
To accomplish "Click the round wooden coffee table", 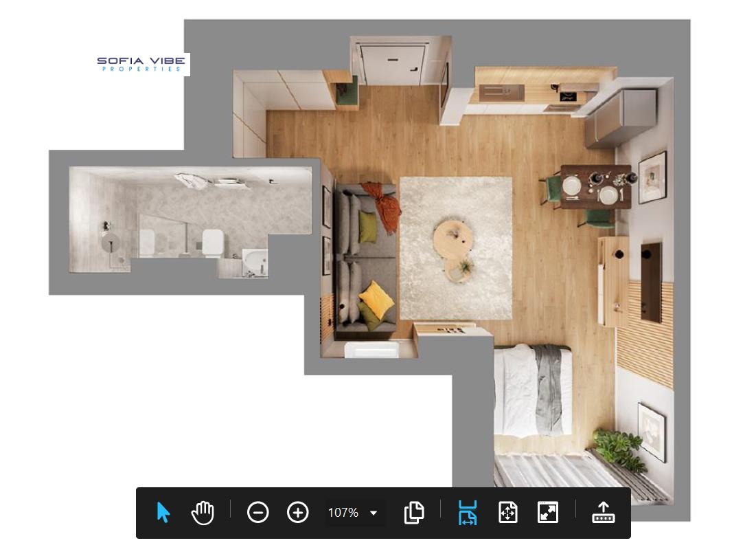I will click(x=453, y=238).
